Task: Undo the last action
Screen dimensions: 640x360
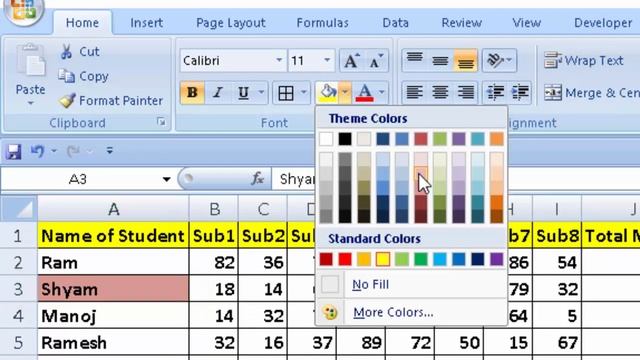Action: click(x=37, y=151)
